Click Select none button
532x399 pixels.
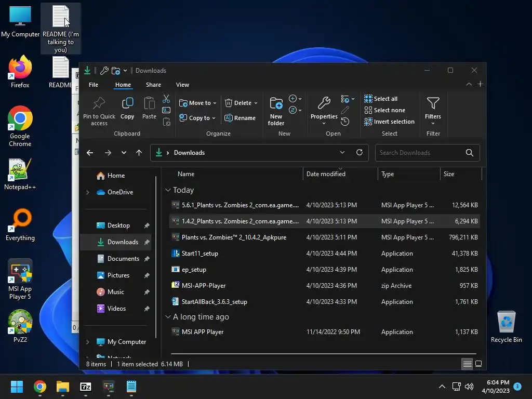coord(385,110)
